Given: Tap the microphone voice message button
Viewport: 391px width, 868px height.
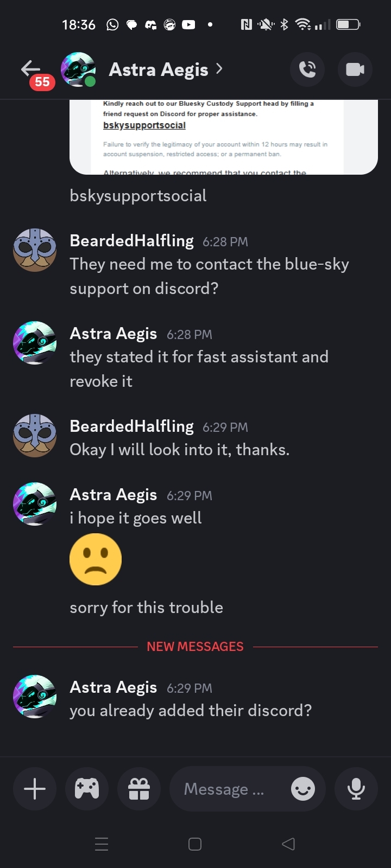Looking at the screenshot, I should (x=356, y=788).
